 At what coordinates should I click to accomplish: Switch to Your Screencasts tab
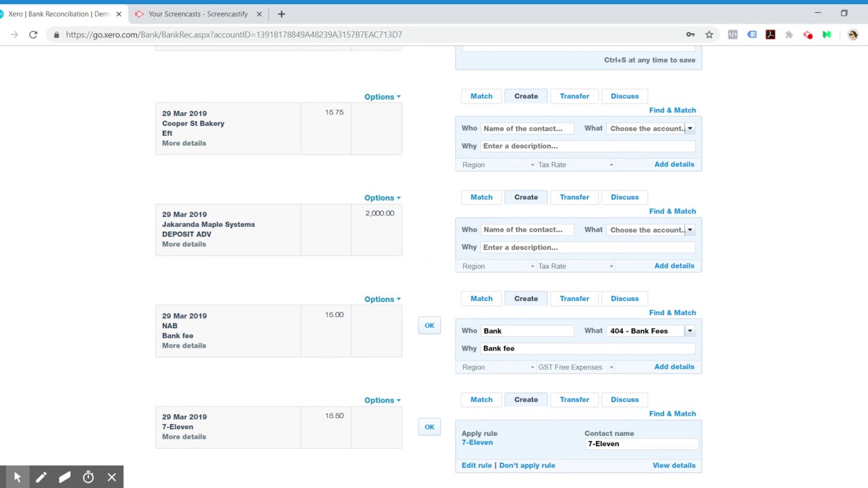(198, 14)
